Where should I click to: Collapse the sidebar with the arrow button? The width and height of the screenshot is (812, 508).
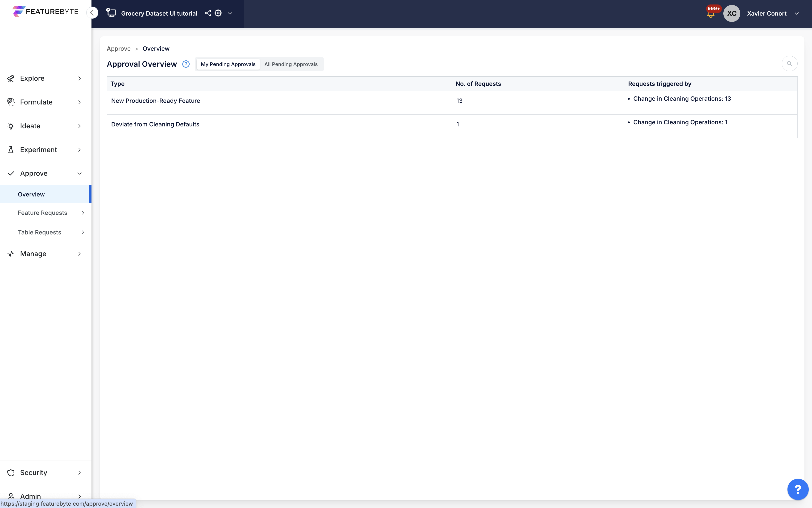click(x=92, y=13)
